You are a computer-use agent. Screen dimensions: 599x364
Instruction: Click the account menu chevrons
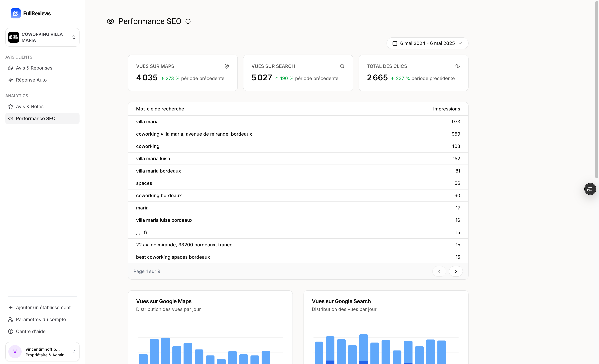pos(74,352)
